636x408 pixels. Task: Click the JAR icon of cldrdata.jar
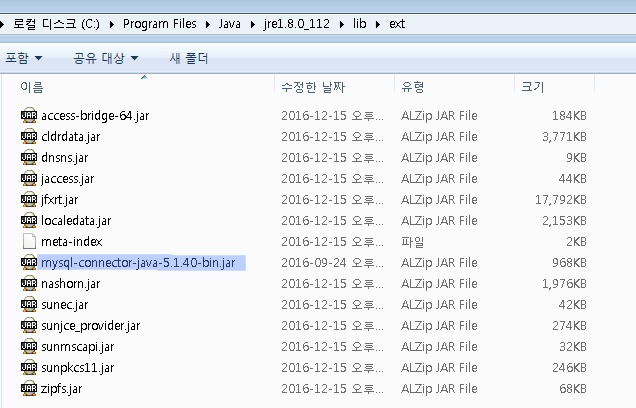[29, 137]
